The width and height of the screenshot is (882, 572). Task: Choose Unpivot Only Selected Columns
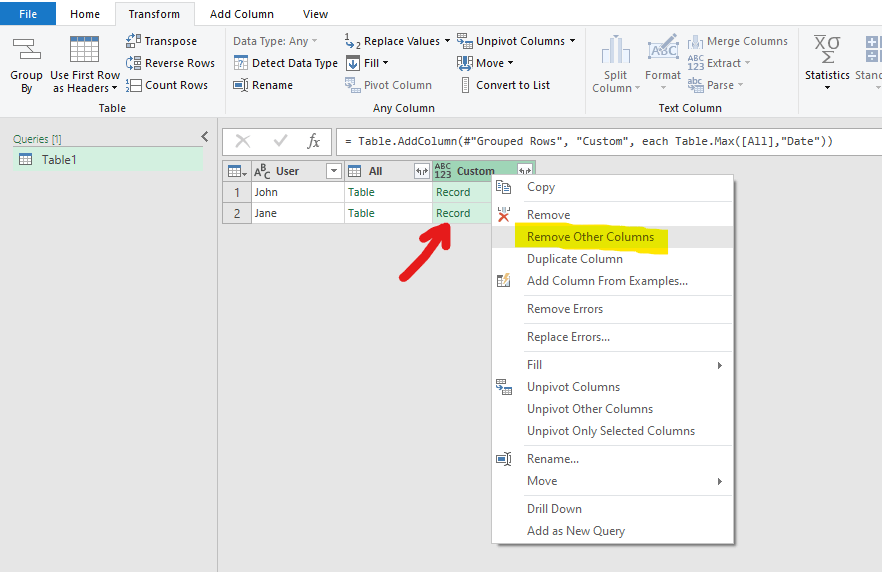[x=613, y=431]
